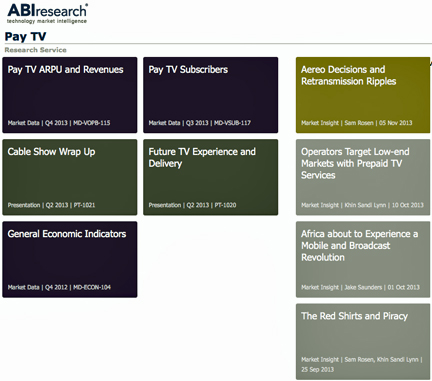432x381 pixels.
Task: Click author name Jake Saunders on Africa tile
Action: point(363,287)
